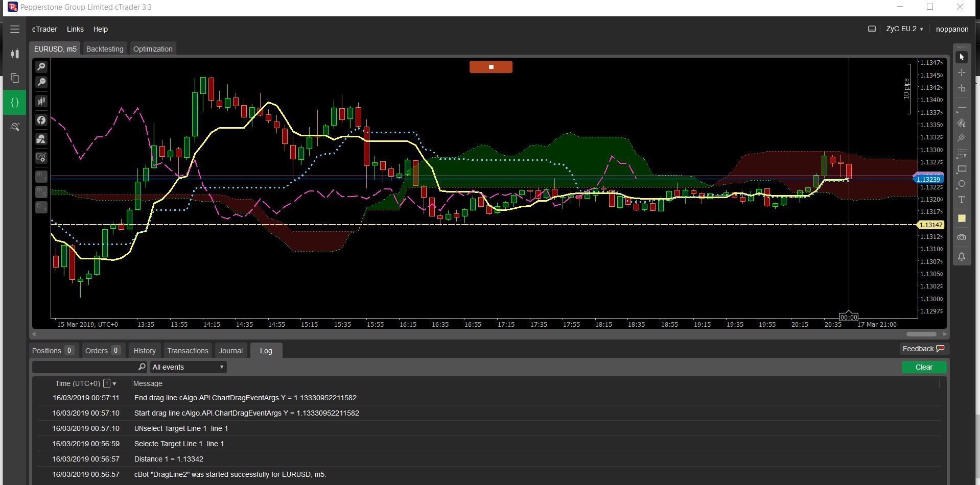Open the ZyC EU.2 account dropdown

pos(904,29)
